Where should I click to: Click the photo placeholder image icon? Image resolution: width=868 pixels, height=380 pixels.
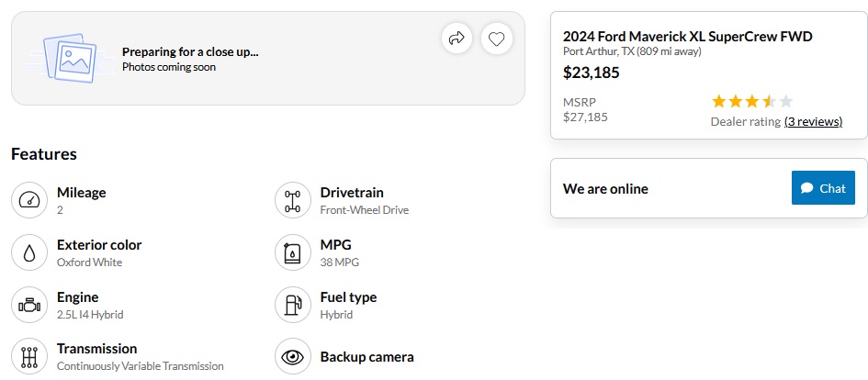click(x=69, y=58)
